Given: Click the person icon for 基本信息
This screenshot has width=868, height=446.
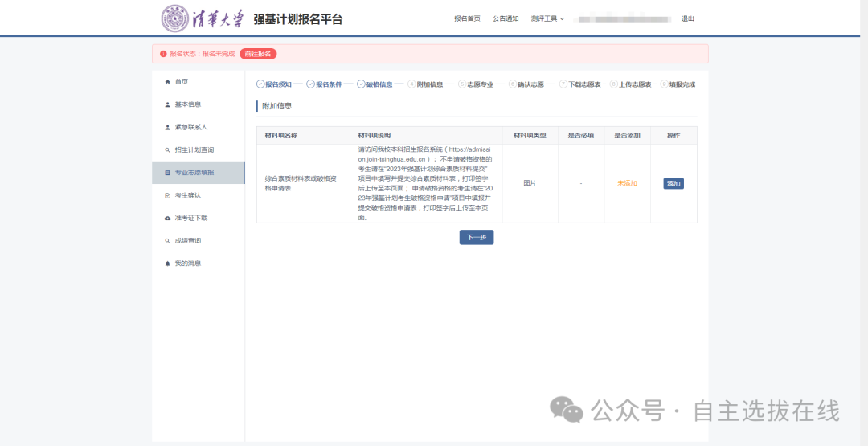Looking at the screenshot, I should (167, 104).
